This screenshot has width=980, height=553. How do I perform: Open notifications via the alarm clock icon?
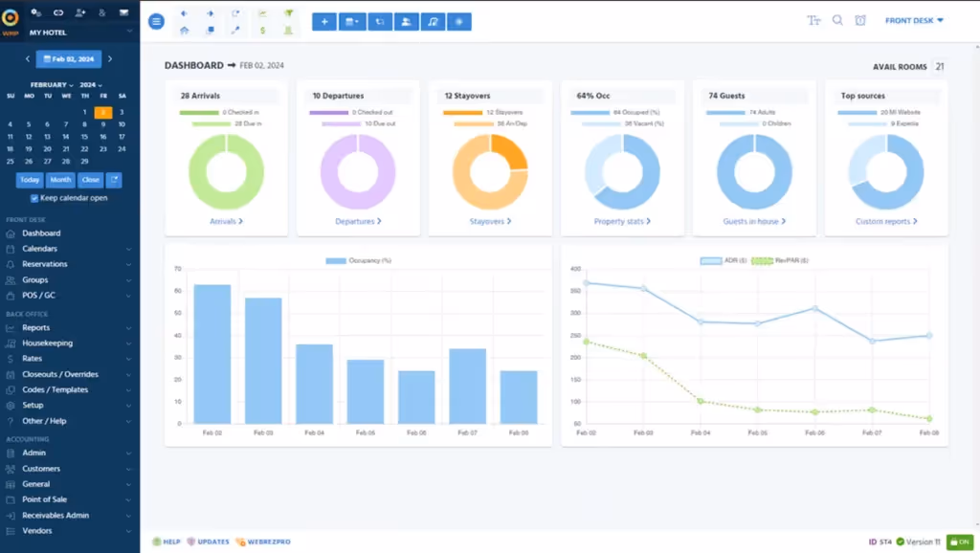[862, 20]
